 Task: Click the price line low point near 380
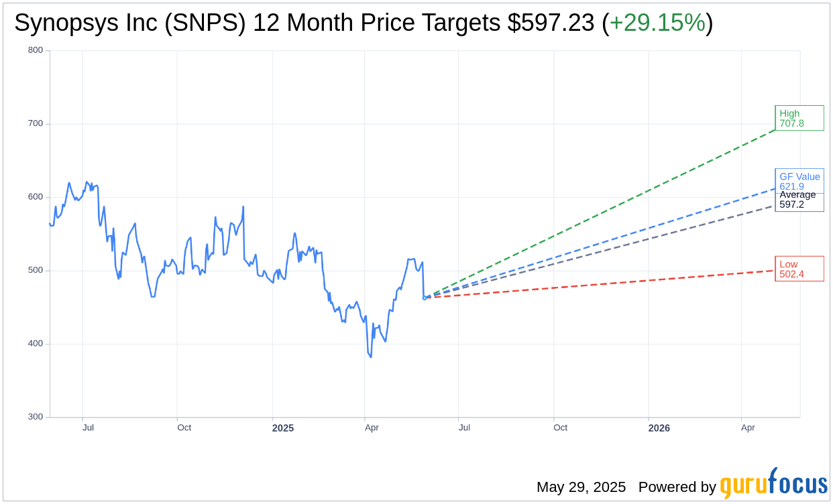coord(371,357)
